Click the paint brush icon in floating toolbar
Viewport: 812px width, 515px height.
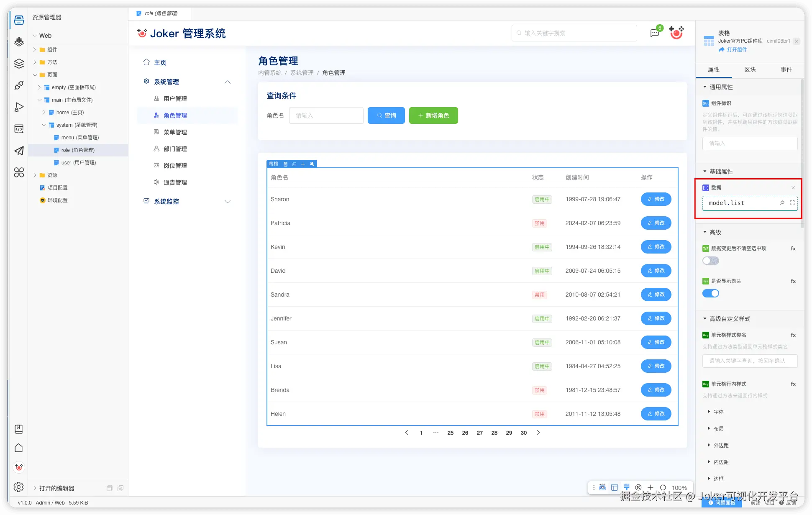[626, 487]
